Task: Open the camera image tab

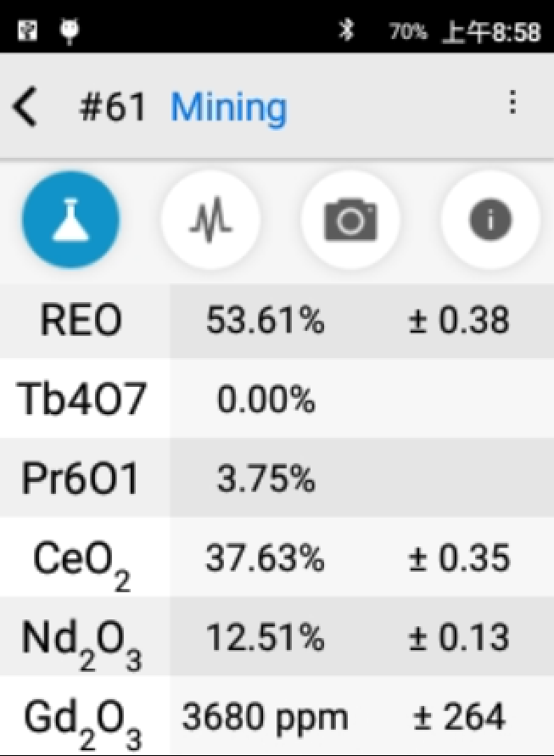Action: [350, 220]
